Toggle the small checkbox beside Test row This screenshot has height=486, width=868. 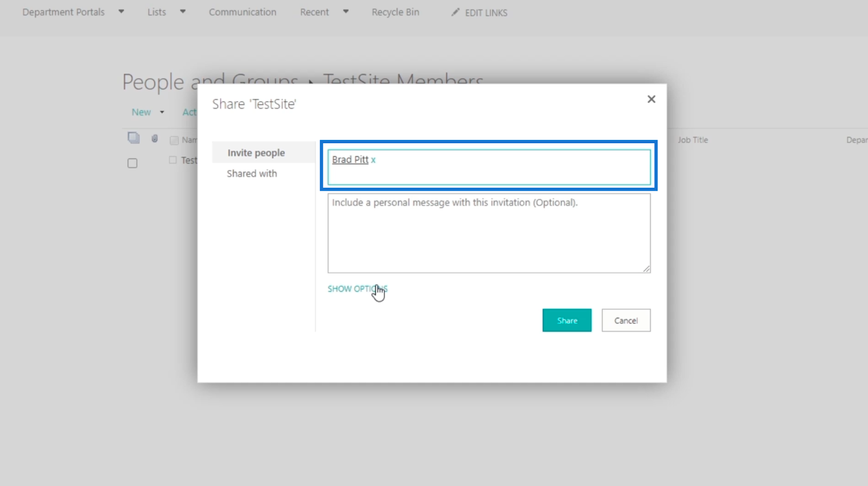pos(173,160)
